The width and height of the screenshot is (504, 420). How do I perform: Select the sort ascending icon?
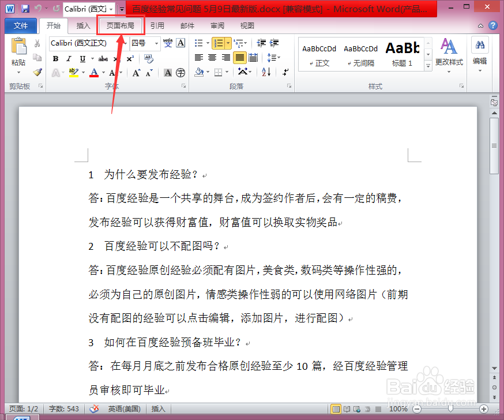point(265,72)
